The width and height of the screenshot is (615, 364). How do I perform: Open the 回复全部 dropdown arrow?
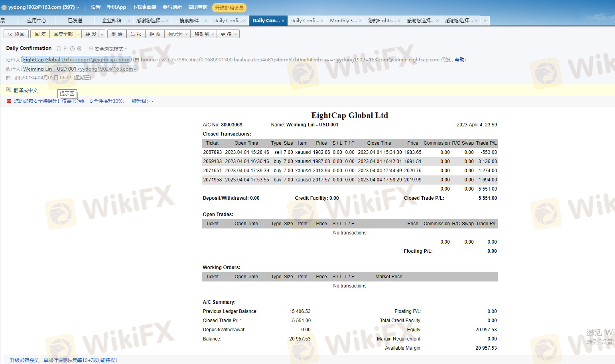tap(78, 34)
